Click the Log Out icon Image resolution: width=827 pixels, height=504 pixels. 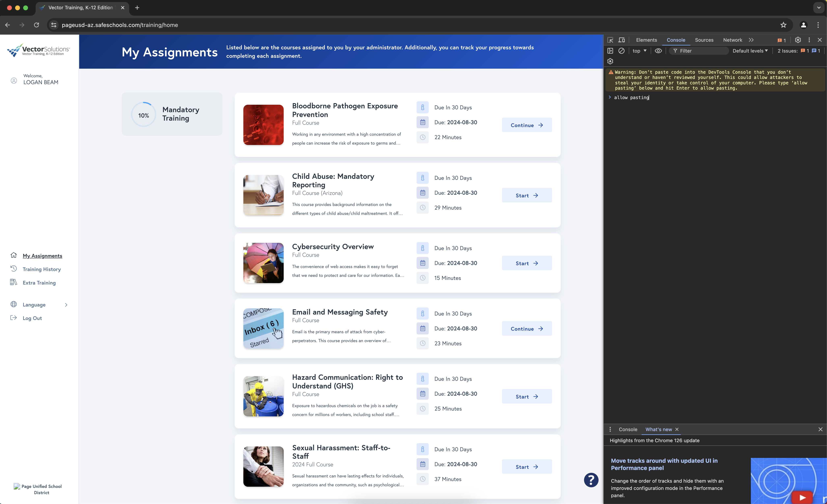click(x=13, y=317)
